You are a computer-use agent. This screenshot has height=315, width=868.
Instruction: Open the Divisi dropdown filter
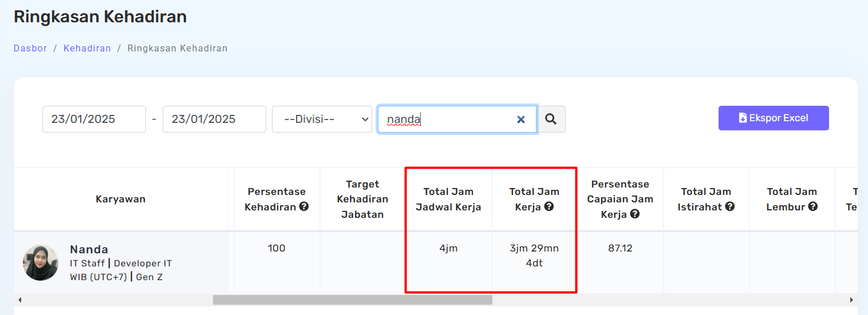point(322,119)
